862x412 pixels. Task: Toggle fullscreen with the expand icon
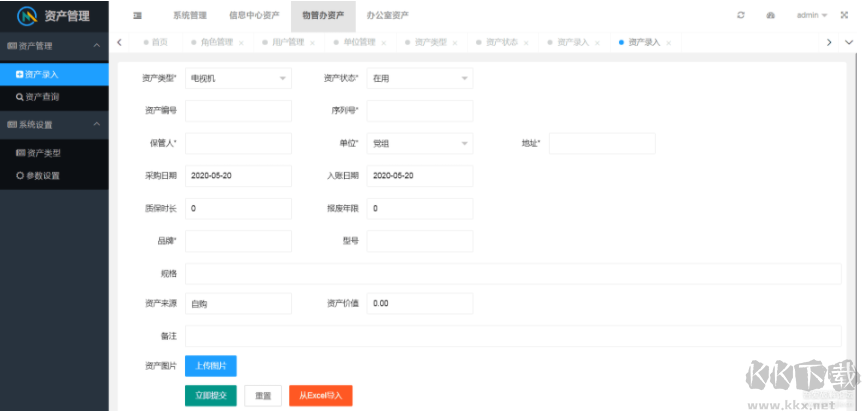844,16
